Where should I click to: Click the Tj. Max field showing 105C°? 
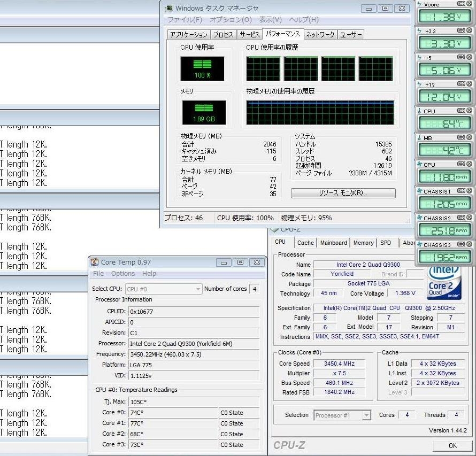point(194,402)
